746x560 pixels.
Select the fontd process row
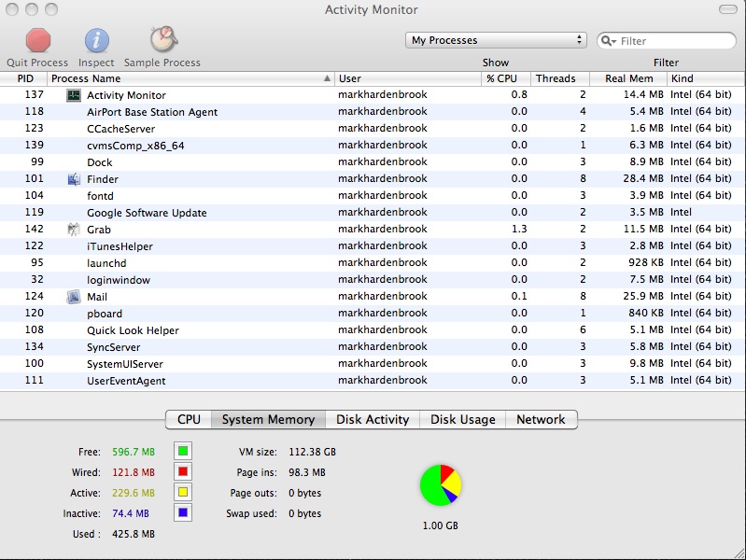(x=373, y=196)
